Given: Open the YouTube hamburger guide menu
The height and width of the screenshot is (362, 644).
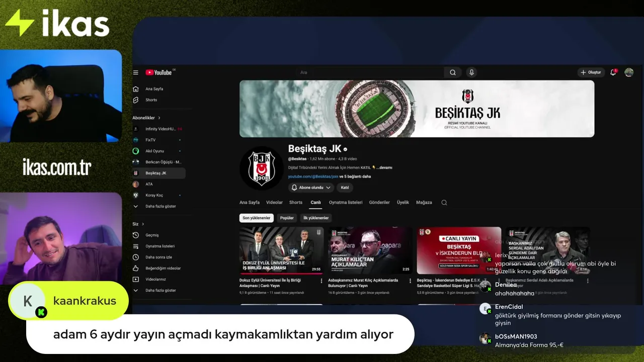Looking at the screenshot, I should point(135,72).
